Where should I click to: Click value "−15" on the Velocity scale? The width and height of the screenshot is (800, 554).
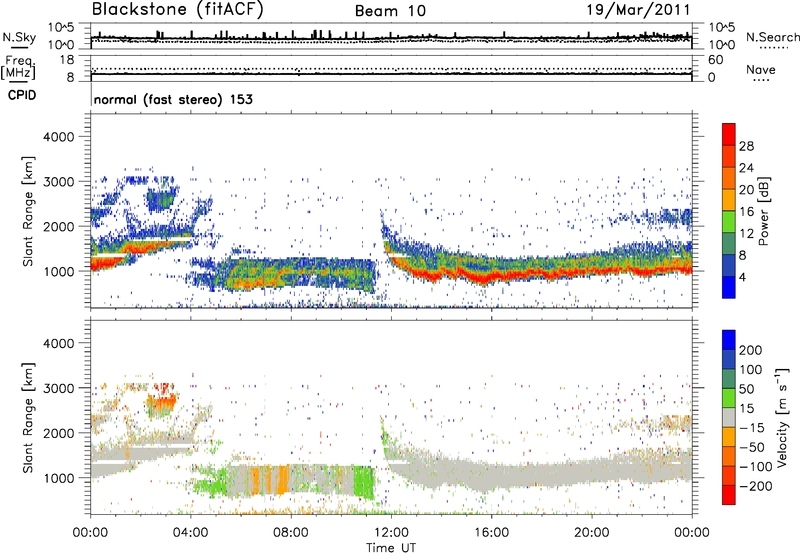pyautogui.click(x=752, y=428)
